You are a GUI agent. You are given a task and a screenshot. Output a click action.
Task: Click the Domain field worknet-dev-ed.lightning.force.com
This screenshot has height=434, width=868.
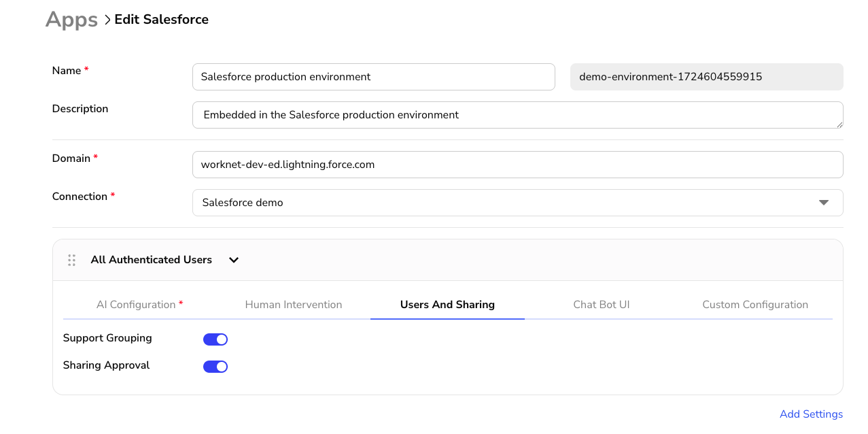click(517, 165)
